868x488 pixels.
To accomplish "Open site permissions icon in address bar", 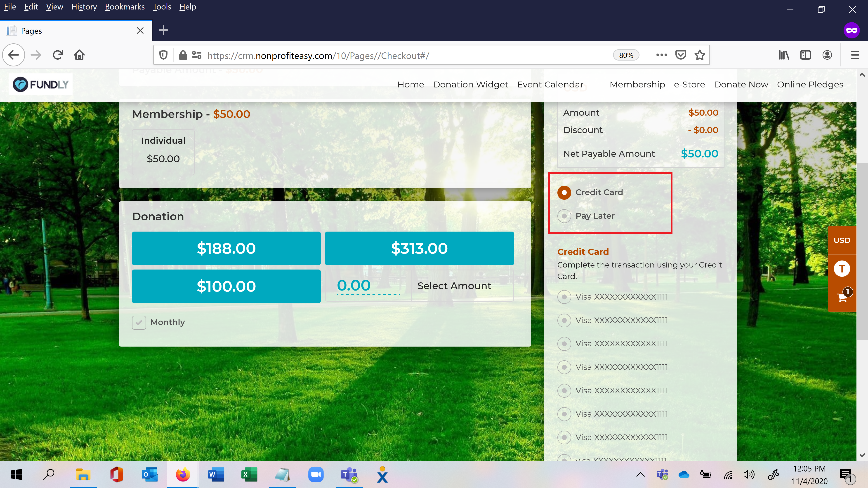I will tap(196, 55).
